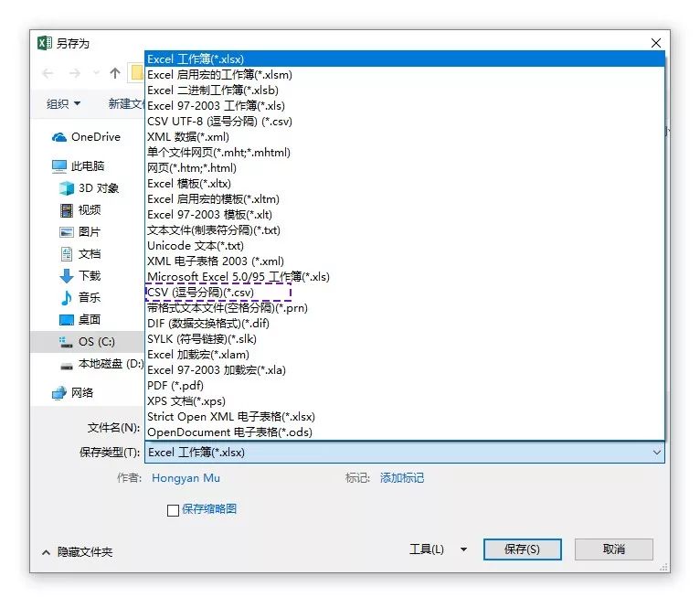Click the 添加标记 link
Image resolution: width=700 pixels, height=608 pixels.
tap(402, 478)
